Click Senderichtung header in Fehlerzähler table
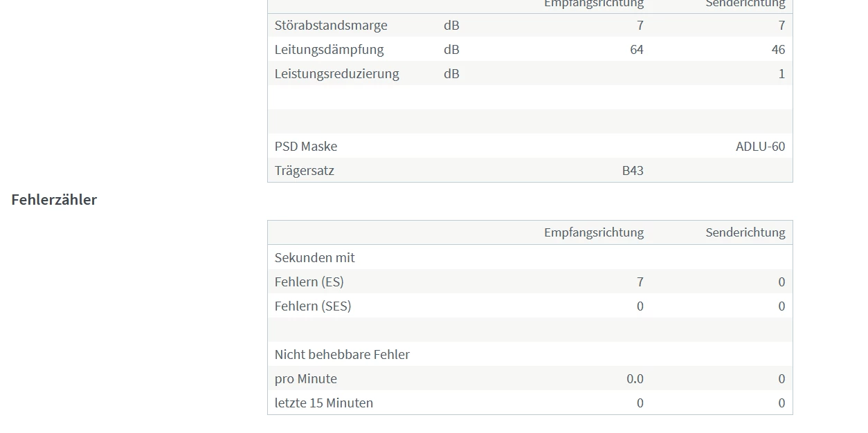868x433 pixels. pyautogui.click(x=745, y=232)
